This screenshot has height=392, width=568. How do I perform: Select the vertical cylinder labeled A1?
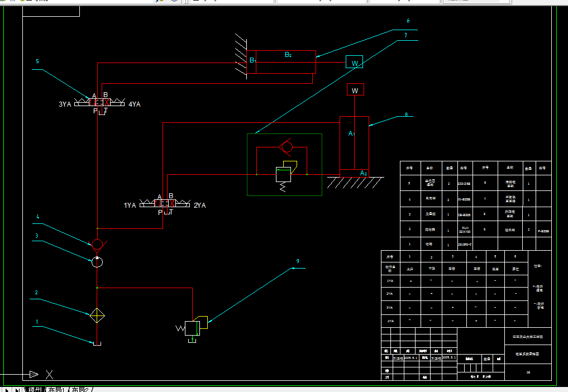pyautogui.click(x=354, y=147)
